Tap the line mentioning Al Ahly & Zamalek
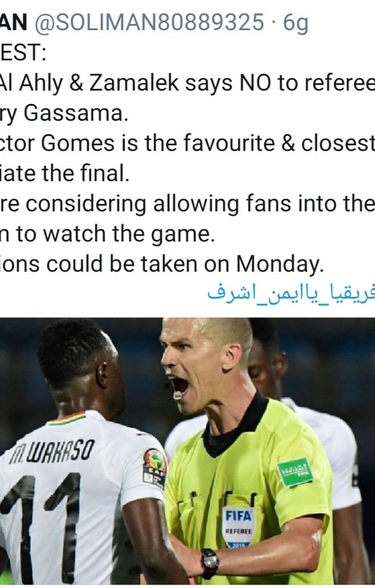 pos(187,83)
